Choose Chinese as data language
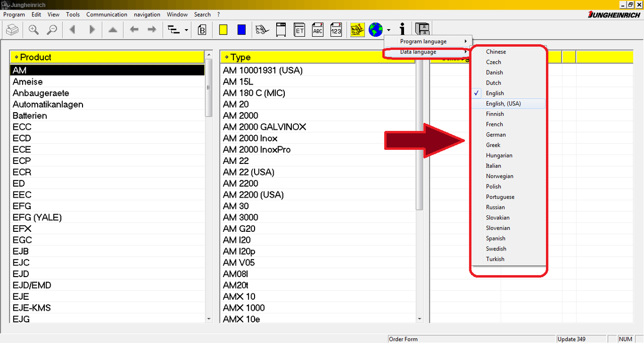This screenshot has height=343, width=644. (x=508, y=52)
